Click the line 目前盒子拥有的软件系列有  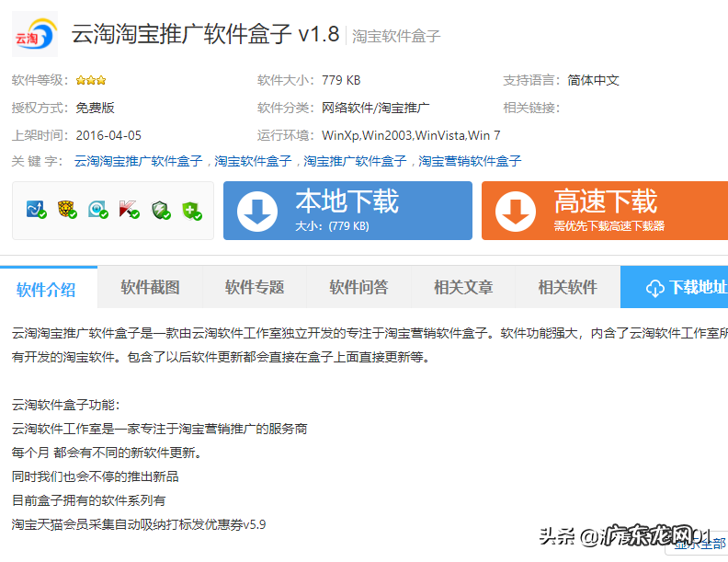(x=88, y=500)
